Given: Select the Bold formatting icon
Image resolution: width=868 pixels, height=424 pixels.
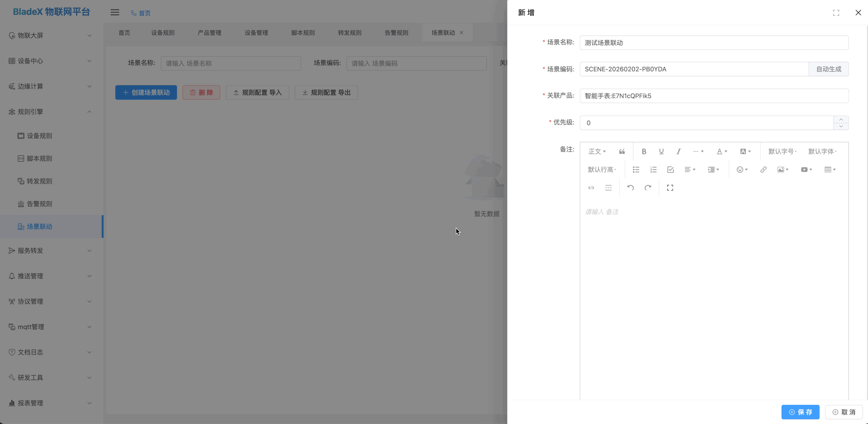Looking at the screenshot, I should [644, 151].
